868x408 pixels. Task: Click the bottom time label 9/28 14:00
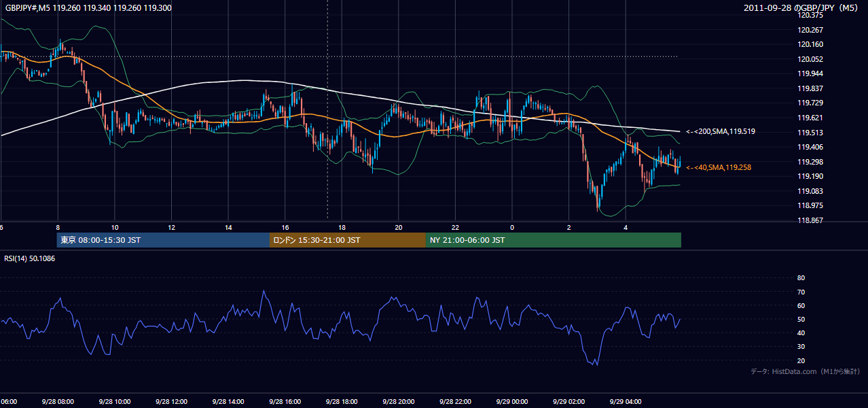tap(228, 401)
